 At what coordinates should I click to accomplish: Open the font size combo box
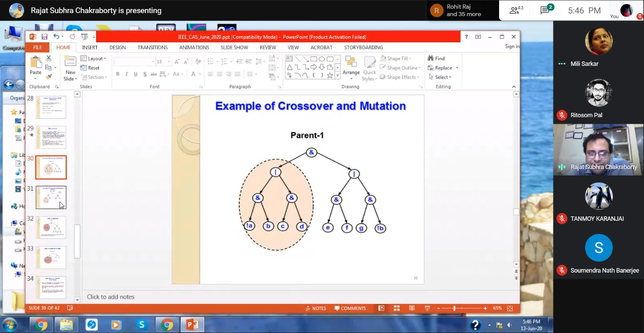point(163,62)
